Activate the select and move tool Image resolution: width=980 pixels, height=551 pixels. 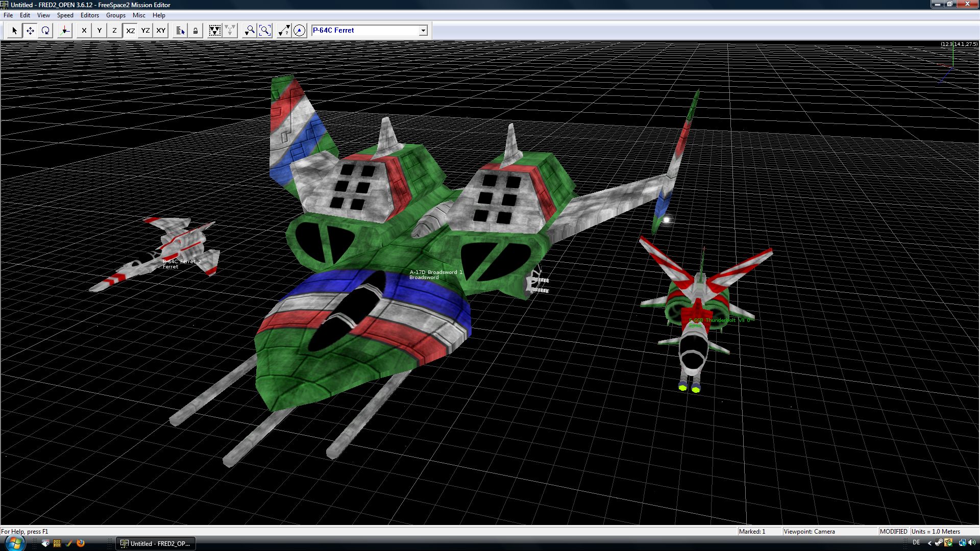30,31
